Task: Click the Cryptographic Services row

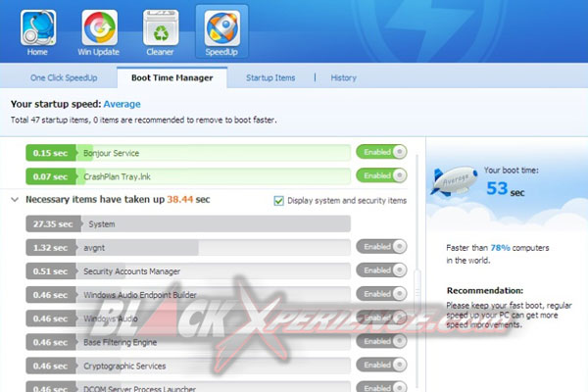Action: 188,366
